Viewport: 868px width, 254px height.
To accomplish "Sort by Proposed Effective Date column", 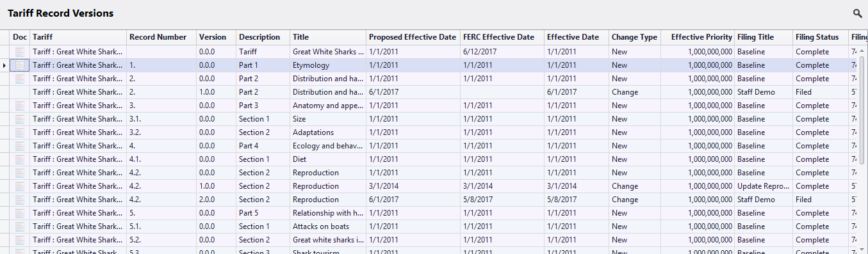I will coord(413,37).
